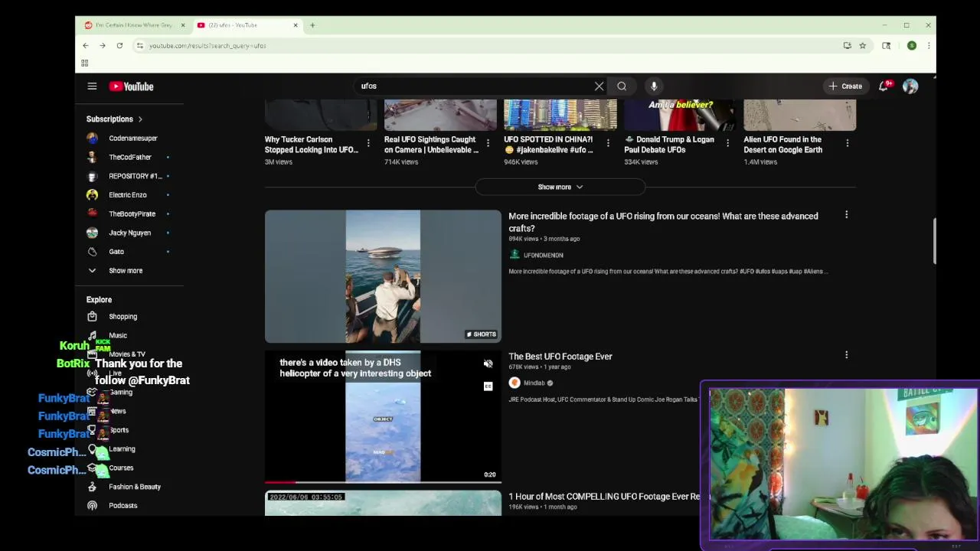Open Jacky Nguyen subscription channel

(x=129, y=233)
